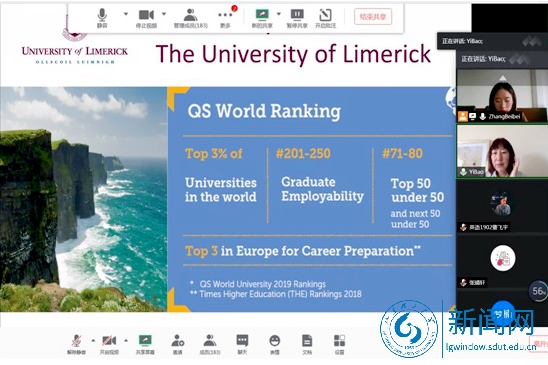Pause screen sharing
The width and height of the screenshot is (548, 365).
coord(297,18)
